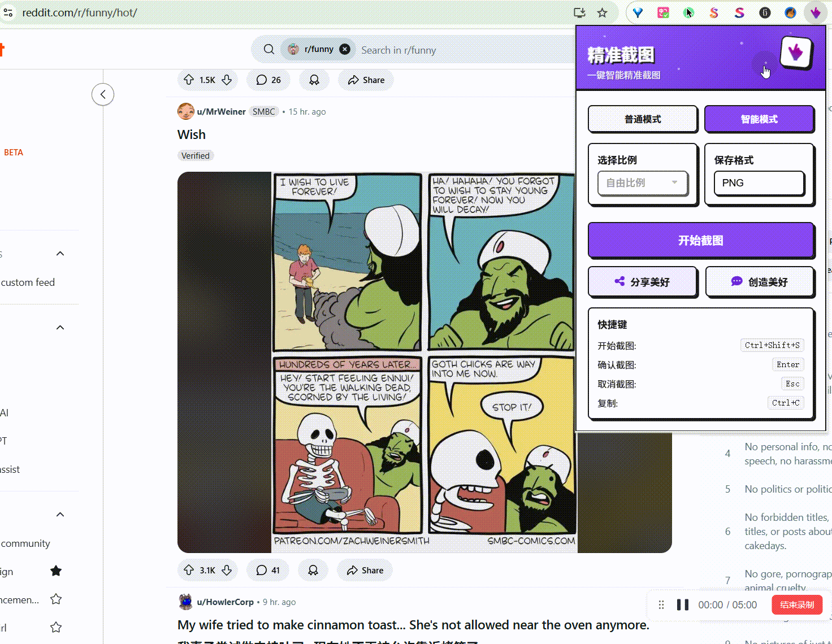Collapse the sidebar section above custom feed
The height and width of the screenshot is (644, 832).
[60, 254]
